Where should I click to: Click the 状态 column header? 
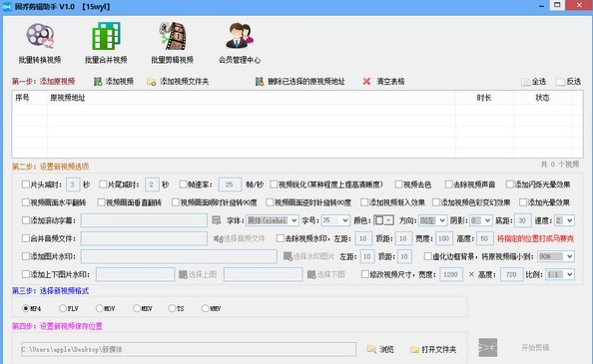pos(542,98)
